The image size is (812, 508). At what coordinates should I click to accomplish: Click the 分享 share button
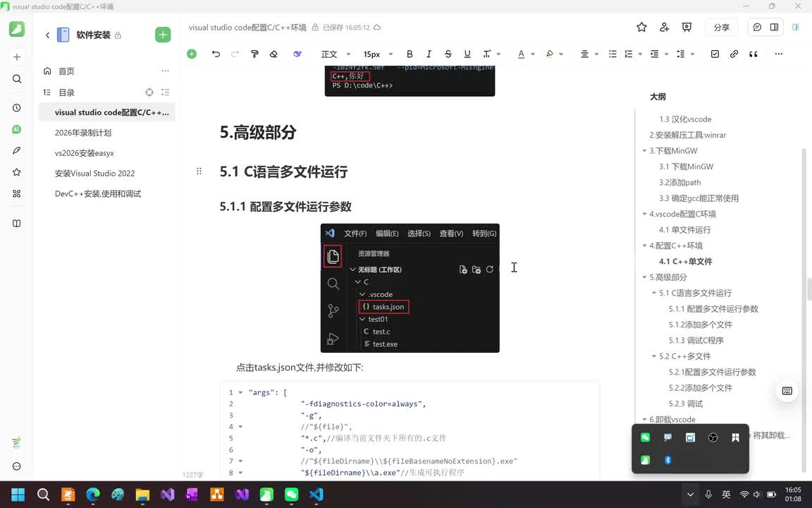pyautogui.click(x=721, y=28)
